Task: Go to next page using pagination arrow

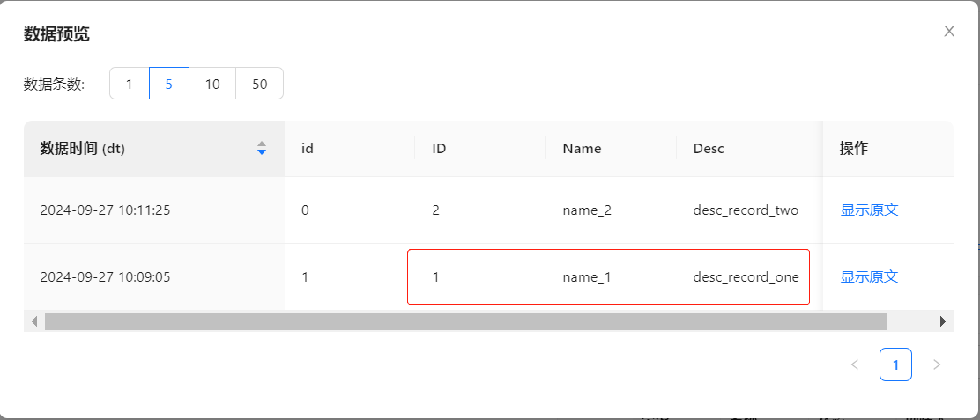Action: tap(936, 365)
